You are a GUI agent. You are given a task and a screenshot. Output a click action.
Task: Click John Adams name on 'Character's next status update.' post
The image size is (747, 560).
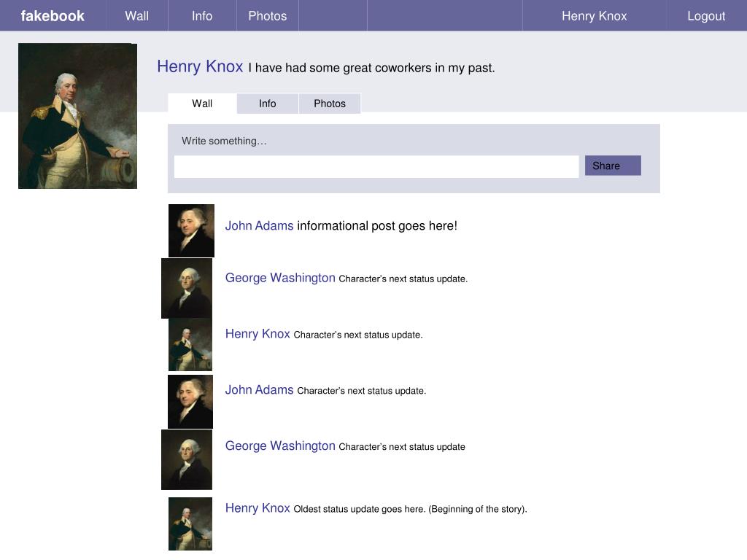259,390
